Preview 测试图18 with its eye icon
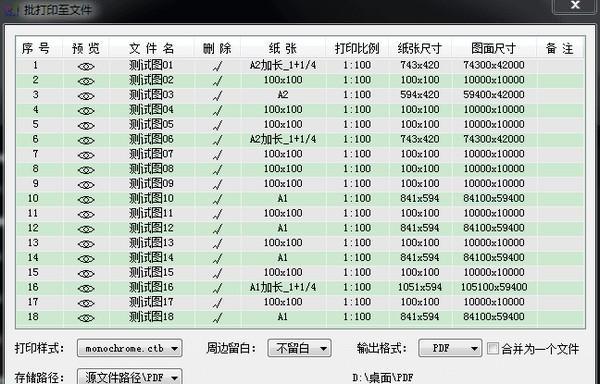The width and height of the screenshot is (600, 384). pos(86,318)
